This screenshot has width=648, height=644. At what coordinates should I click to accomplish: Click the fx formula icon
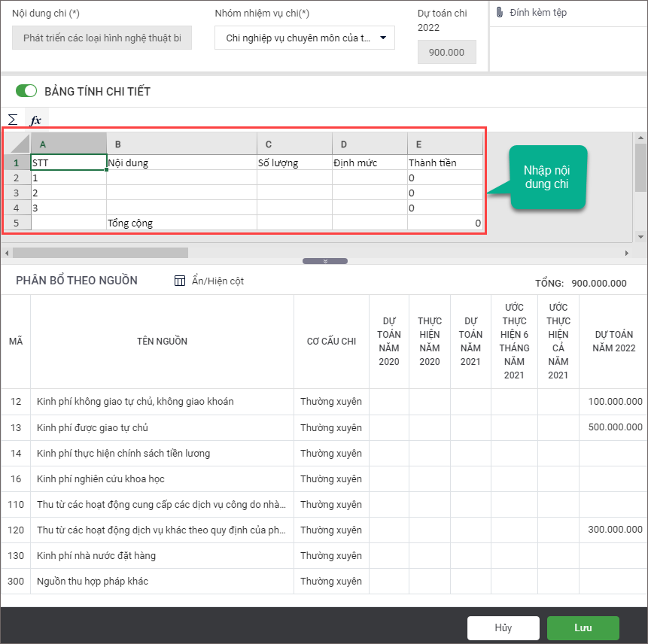35,120
